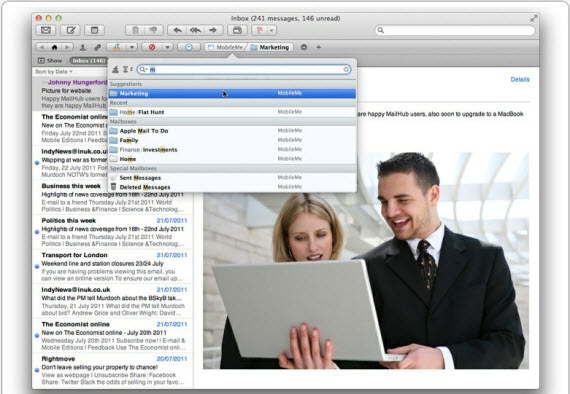This screenshot has height=394, width=570.
Task: Reply all using the double arrow icon
Action: [195, 30]
